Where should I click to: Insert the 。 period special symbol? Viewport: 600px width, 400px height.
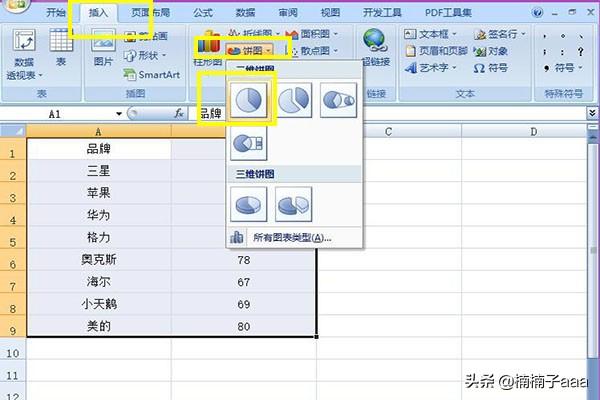tap(562, 36)
